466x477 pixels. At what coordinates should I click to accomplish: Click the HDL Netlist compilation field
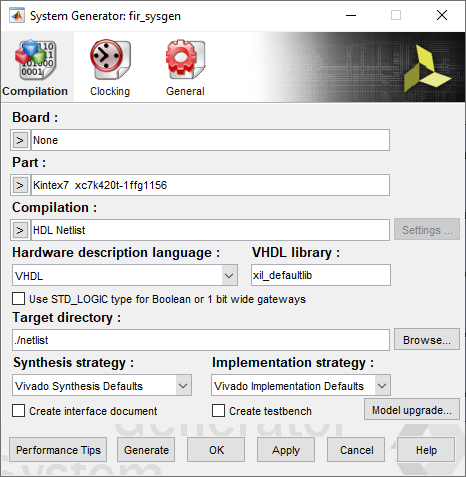(210, 230)
